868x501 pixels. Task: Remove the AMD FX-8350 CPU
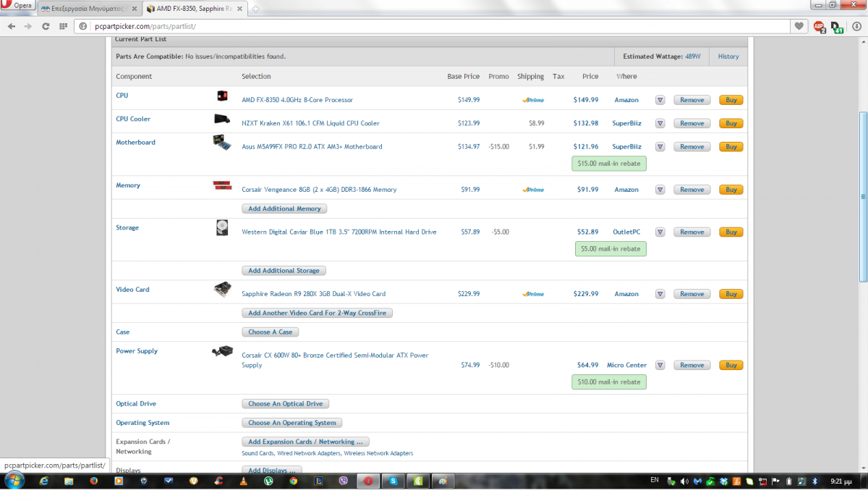click(692, 100)
